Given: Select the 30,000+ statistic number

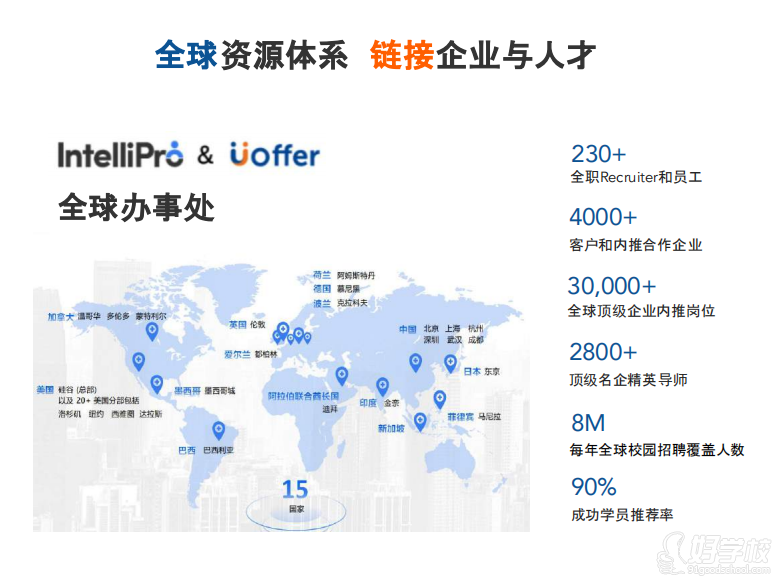Looking at the screenshot, I should pyautogui.click(x=612, y=286).
